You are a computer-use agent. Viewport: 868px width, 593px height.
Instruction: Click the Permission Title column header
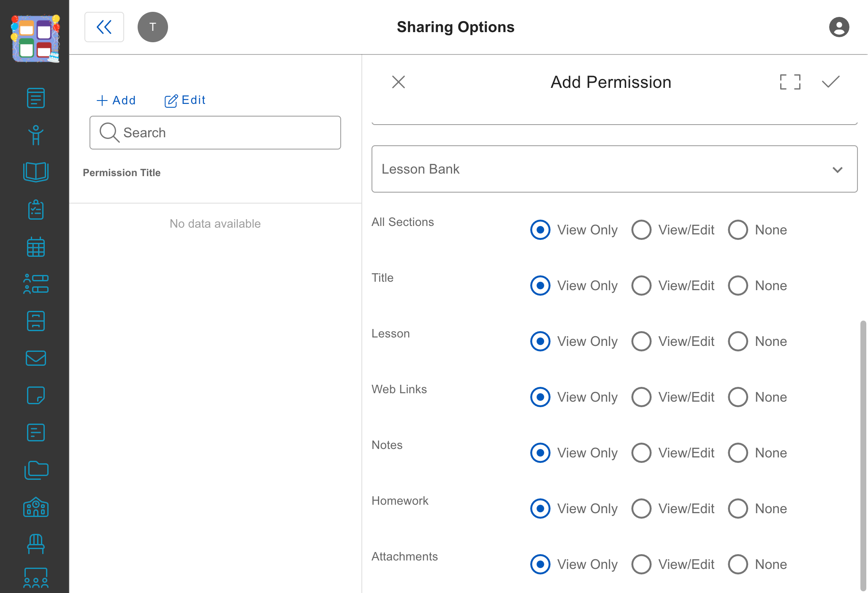[122, 173]
